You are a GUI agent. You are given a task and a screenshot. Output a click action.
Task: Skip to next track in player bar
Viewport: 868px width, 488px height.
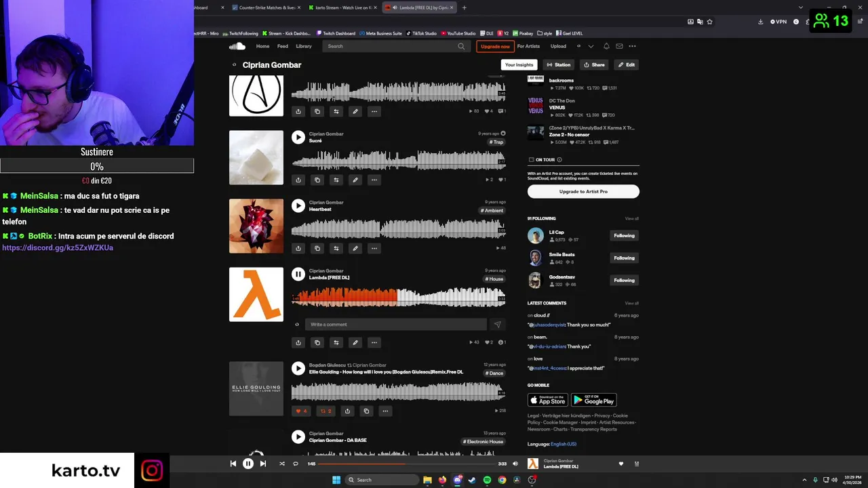[263, 464]
